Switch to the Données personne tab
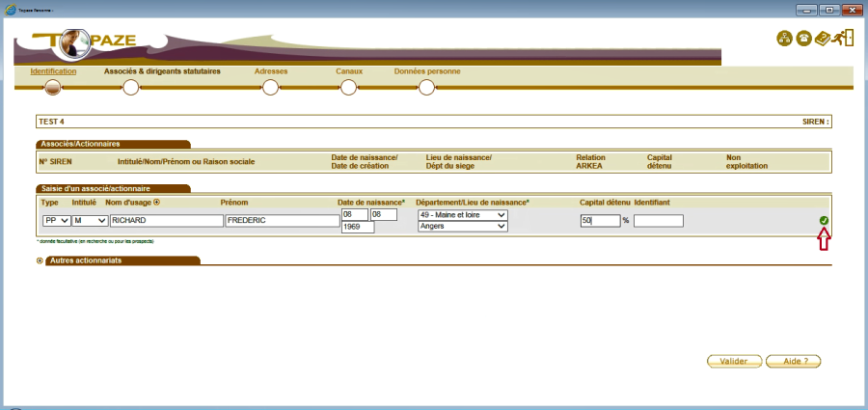This screenshot has height=410, width=868. (427, 71)
